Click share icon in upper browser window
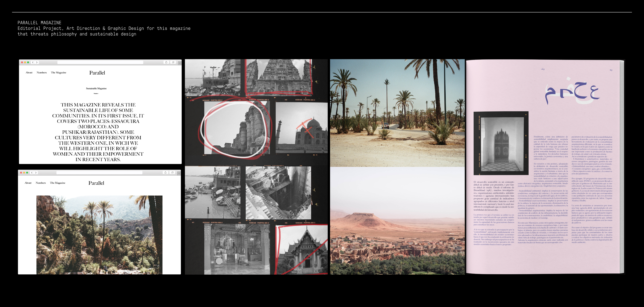This screenshot has height=307, width=644. [166, 62]
